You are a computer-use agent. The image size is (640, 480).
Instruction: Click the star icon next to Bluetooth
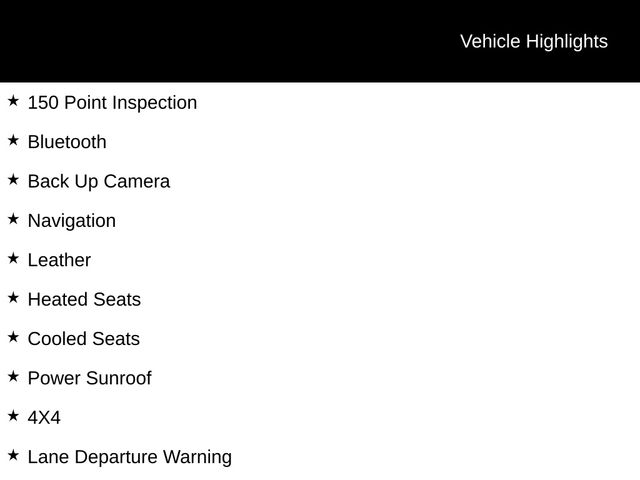(13, 140)
